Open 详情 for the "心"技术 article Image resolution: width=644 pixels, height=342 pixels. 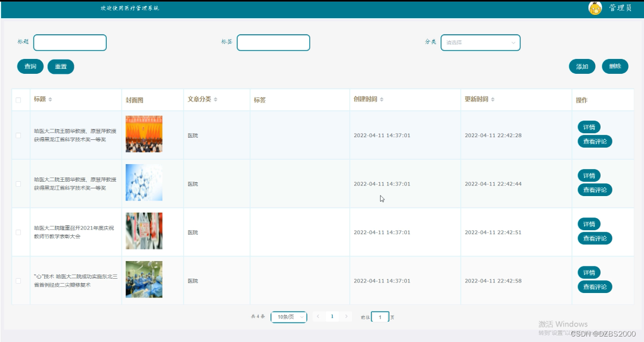pyautogui.click(x=589, y=273)
